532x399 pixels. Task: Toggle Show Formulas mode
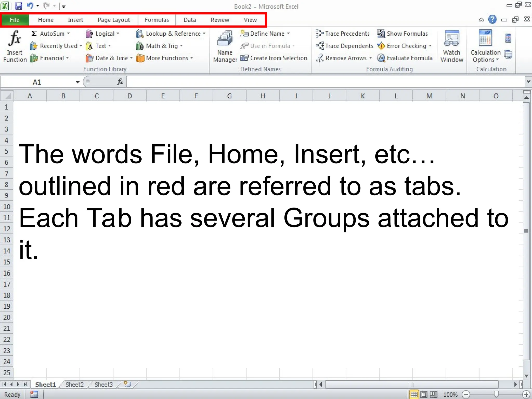[x=403, y=34]
